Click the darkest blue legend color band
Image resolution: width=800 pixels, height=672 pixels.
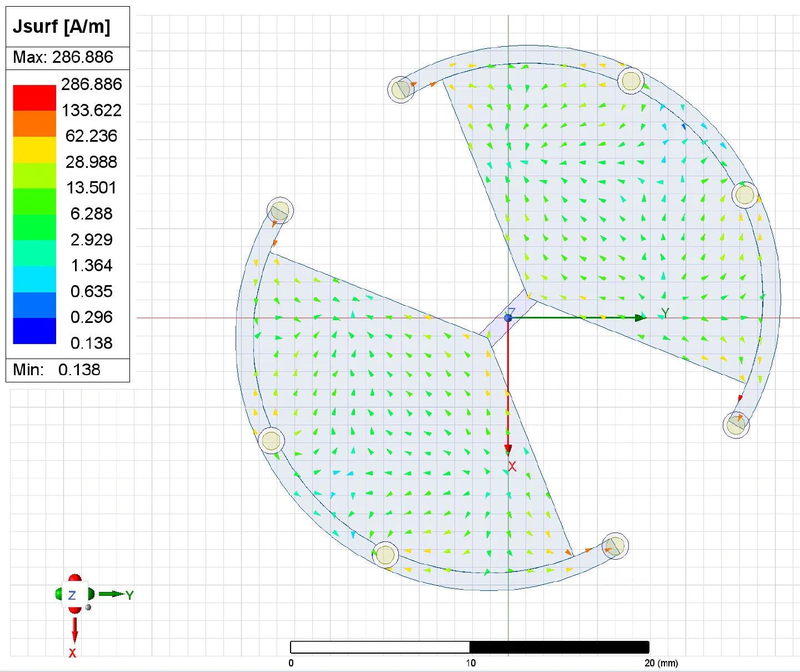34,331
